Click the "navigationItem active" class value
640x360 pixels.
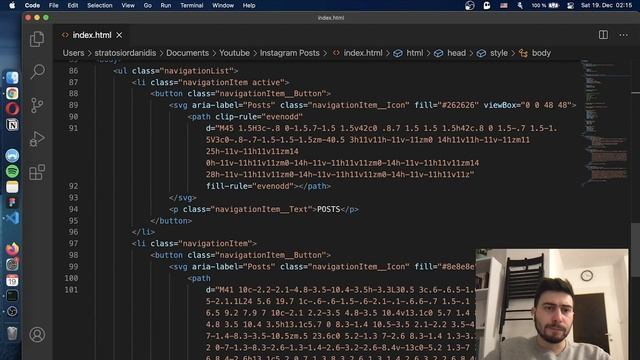[x=232, y=82]
